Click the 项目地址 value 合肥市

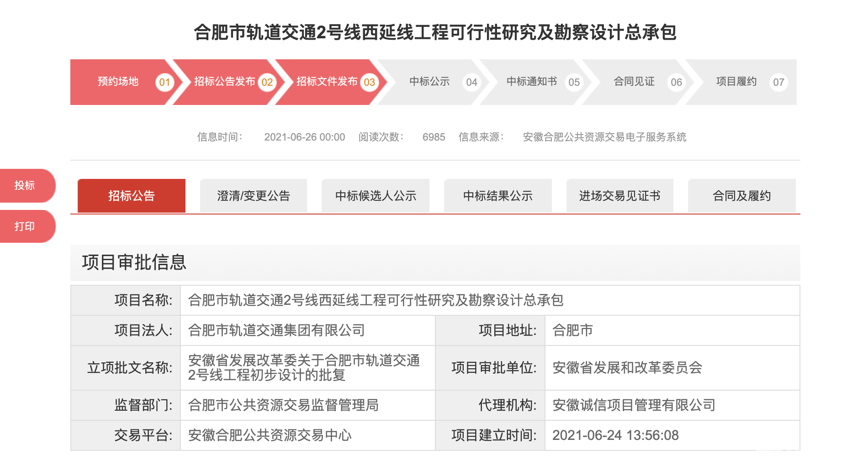pos(672,330)
